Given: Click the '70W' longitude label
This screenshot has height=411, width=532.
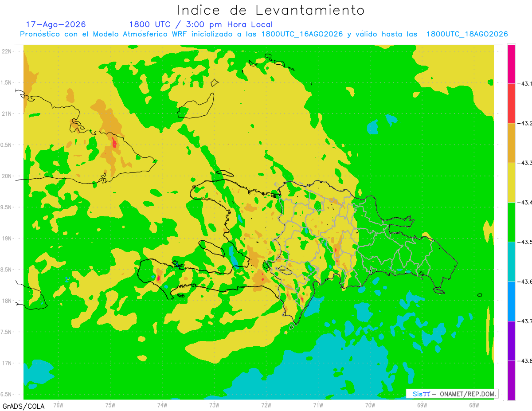Looking at the screenshot, I should pyautogui.click(x=370, y=405).
